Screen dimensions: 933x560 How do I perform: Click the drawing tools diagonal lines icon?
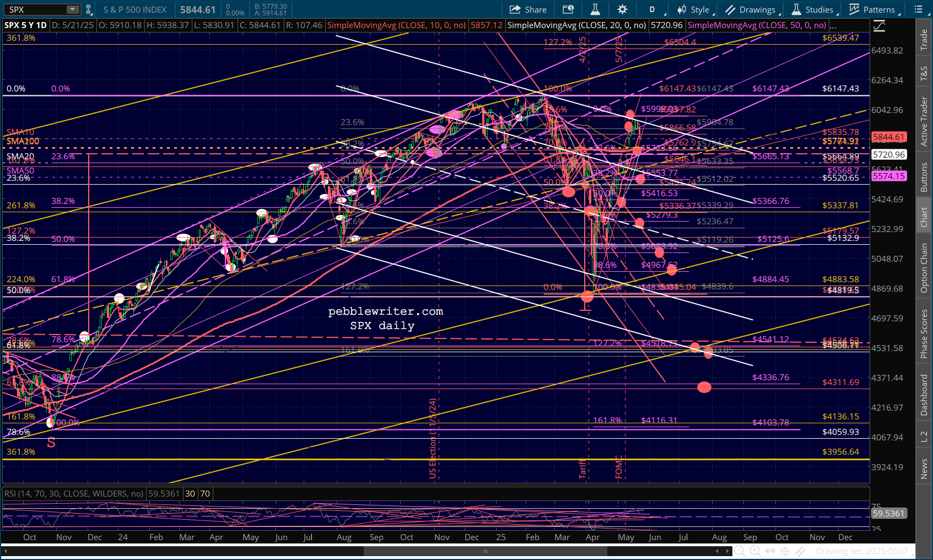pyautogui.click(x=801, y=551)
